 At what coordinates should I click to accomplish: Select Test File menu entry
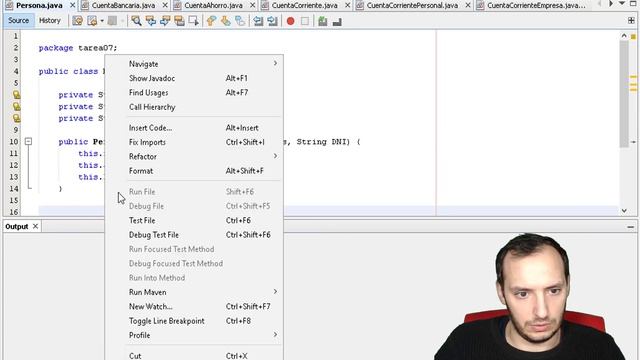click(194, 220)
